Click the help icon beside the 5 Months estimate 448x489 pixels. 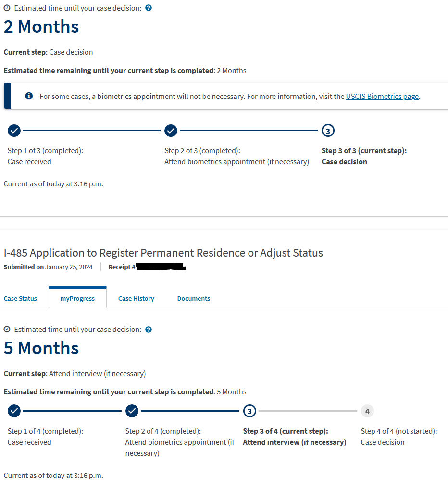[x=149, y=330]
